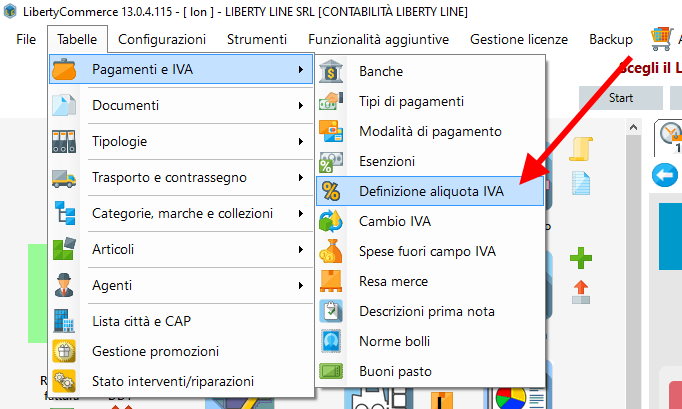Image resolution: width=682 pixels, height=409 pixels.
Task: Click the Modalità di pagamento cards icon
Action: coord(331,131)
